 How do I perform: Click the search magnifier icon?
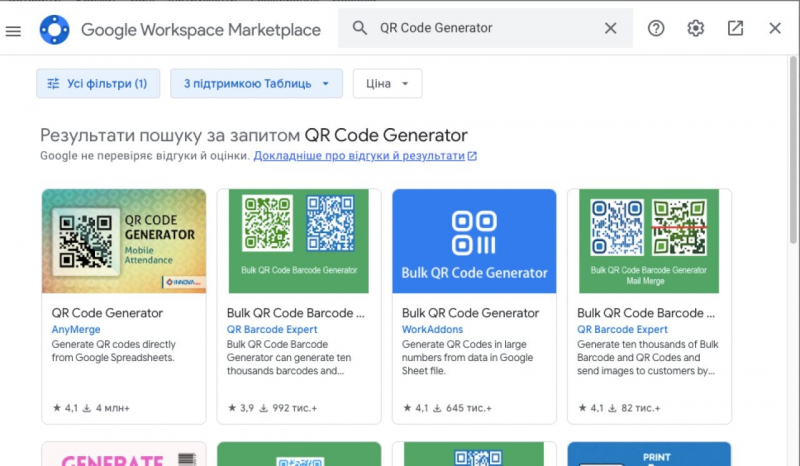coord(360,28)
